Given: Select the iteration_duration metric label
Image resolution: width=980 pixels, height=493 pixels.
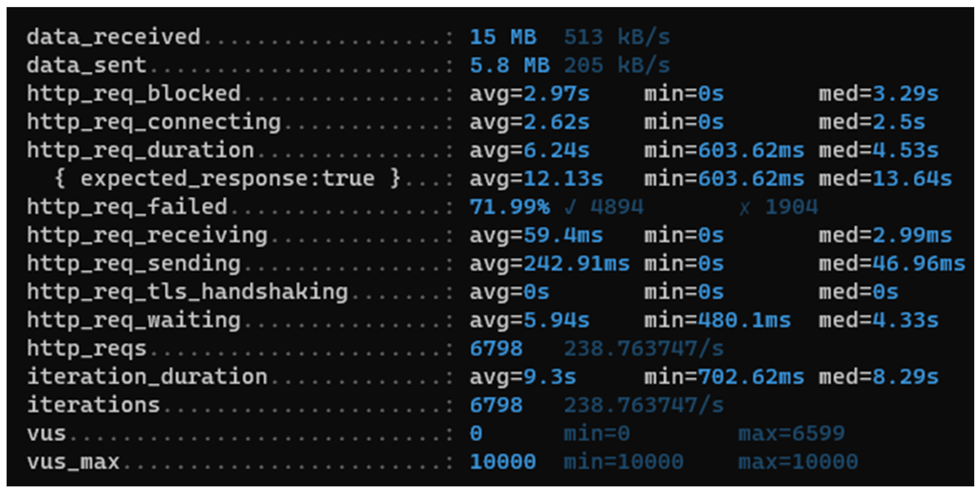Looking at the screenshot, I should point(147,377).
